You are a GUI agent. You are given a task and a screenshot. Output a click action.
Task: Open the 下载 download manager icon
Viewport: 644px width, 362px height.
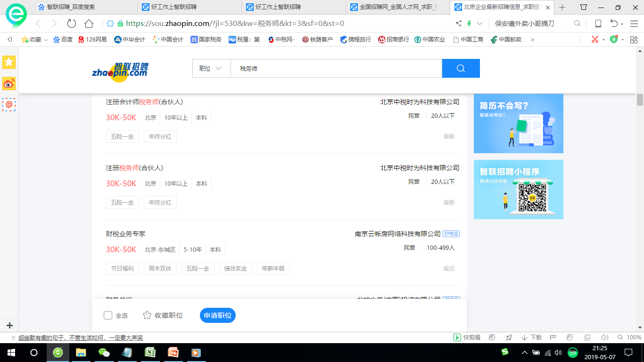coord(532,337)
